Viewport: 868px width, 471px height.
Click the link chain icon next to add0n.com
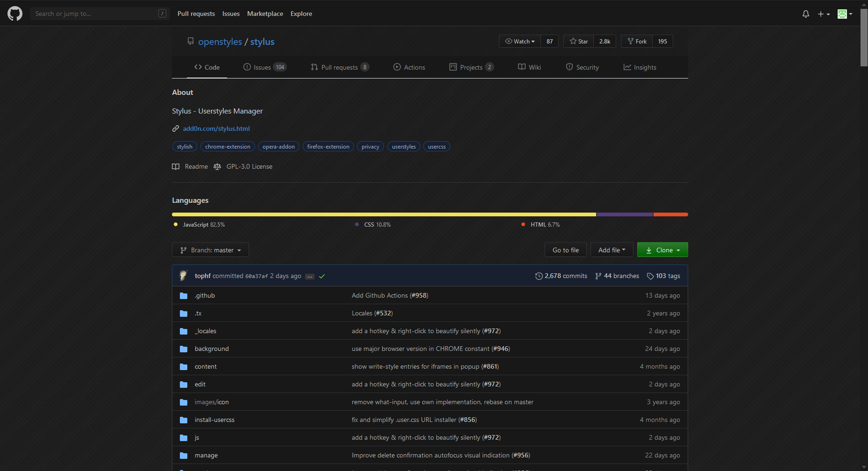176,128
